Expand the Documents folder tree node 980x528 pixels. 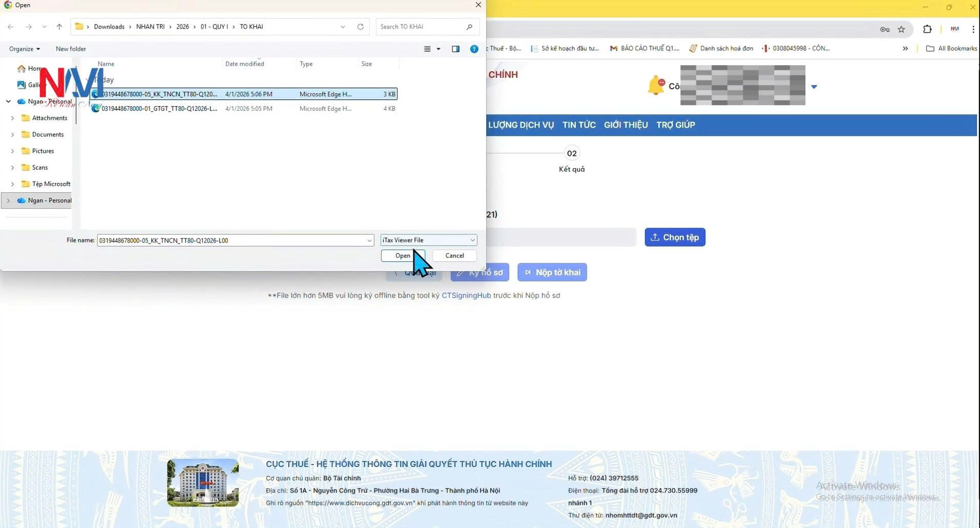point(12,135)
